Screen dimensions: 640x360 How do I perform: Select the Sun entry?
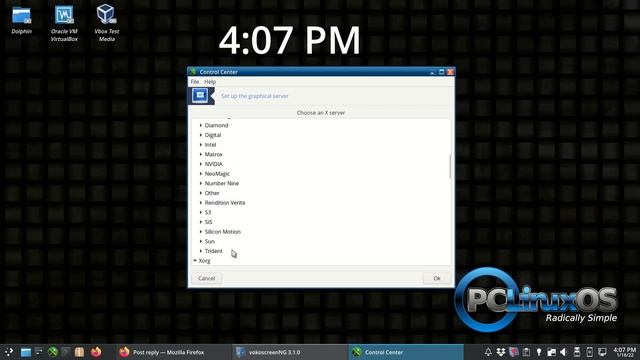(x=209, y=241)
